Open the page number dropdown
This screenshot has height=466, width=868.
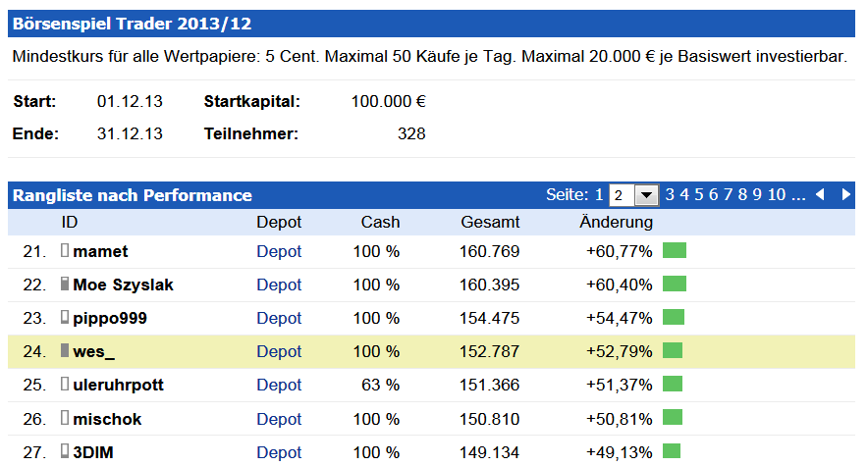pyautogui.click(x=646, y=195)
